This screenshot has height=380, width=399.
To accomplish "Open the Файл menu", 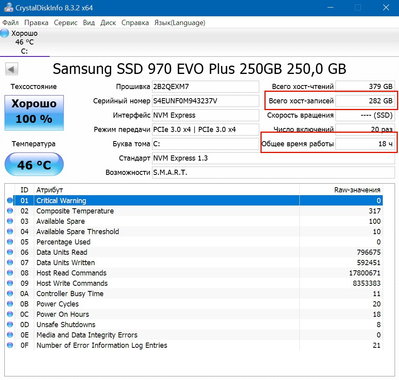I will click(10, 23).
